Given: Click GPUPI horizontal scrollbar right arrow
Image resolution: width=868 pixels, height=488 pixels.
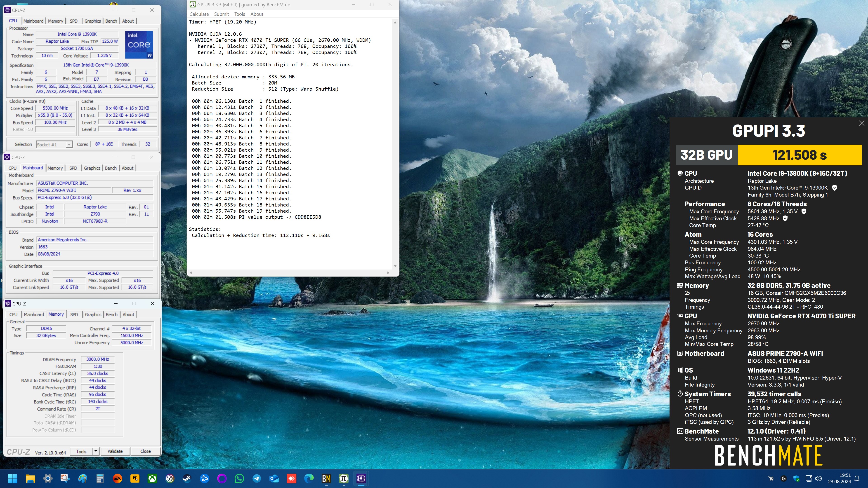Looking at the screenshot, I should coord(388,273).
